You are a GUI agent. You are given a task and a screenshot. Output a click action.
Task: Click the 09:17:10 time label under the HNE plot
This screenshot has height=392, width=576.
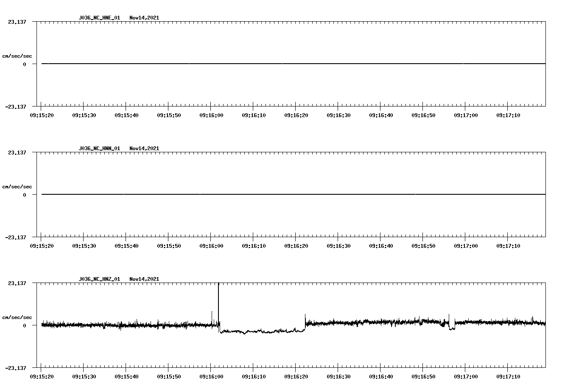click(x=508, y=115)
